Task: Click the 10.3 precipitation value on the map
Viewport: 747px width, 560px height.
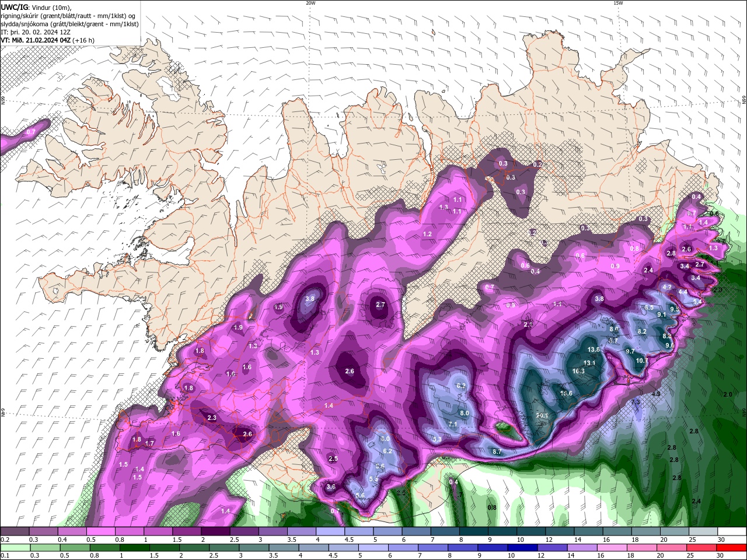Action: pos(578,371)
